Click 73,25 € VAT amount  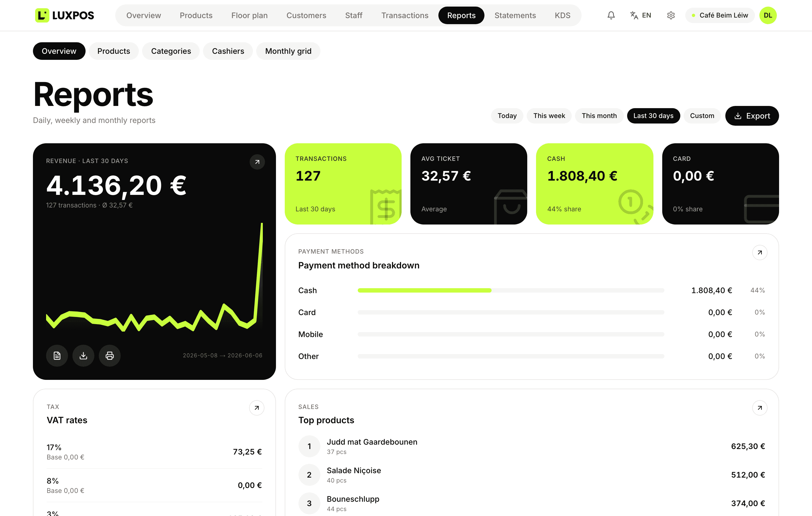click(x=247, y=451)
